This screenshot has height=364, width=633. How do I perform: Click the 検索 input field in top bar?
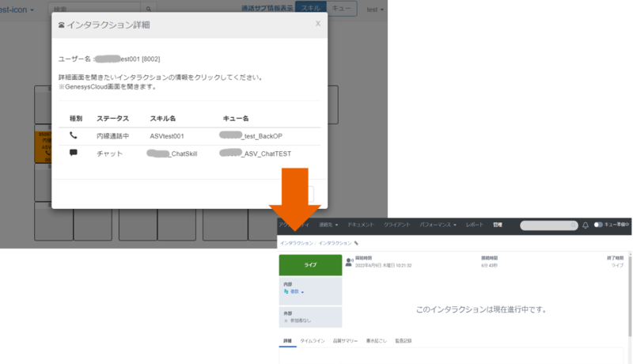tap(94, 9)
